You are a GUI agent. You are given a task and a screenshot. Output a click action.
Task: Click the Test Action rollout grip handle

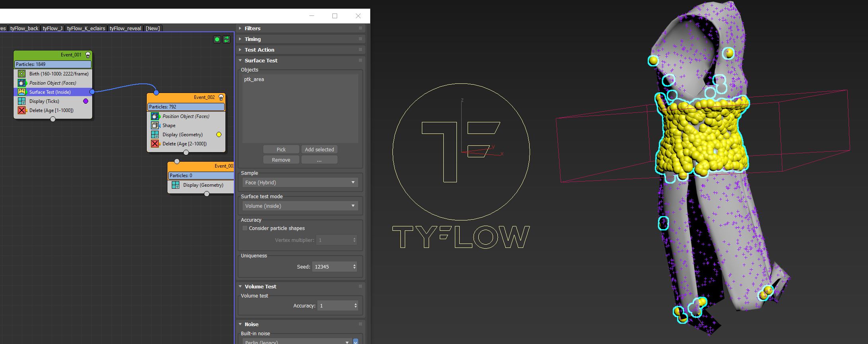[360, 50]
